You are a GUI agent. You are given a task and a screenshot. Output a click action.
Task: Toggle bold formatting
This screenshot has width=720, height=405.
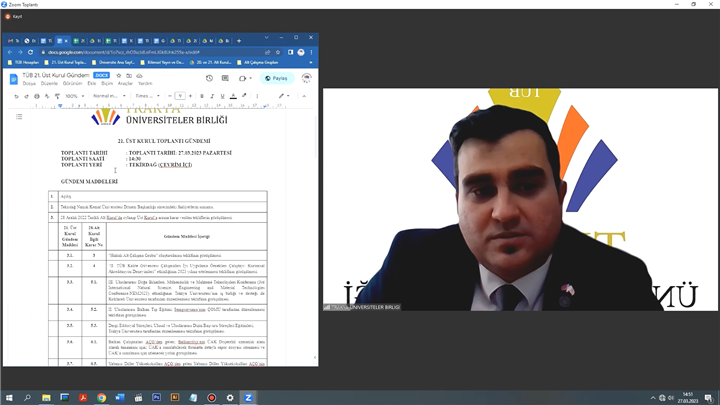[x=202, y=96]
